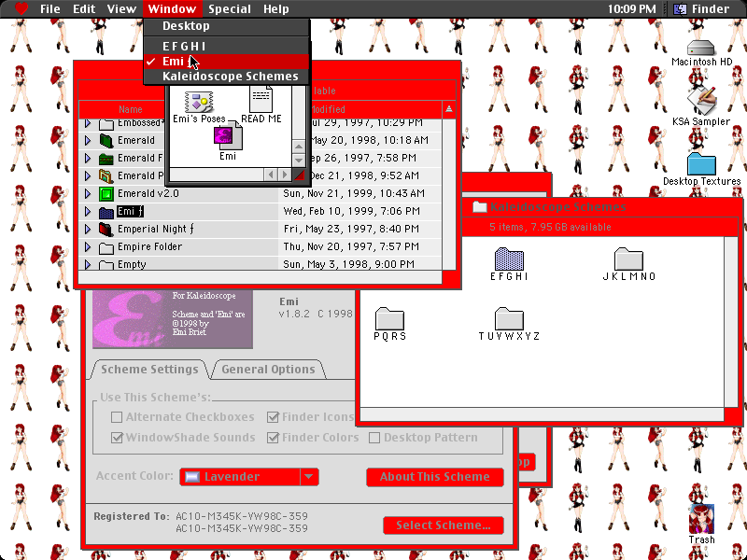Open the Edit menu
This screenshot has height=560, width=747.
click(84, 8)
